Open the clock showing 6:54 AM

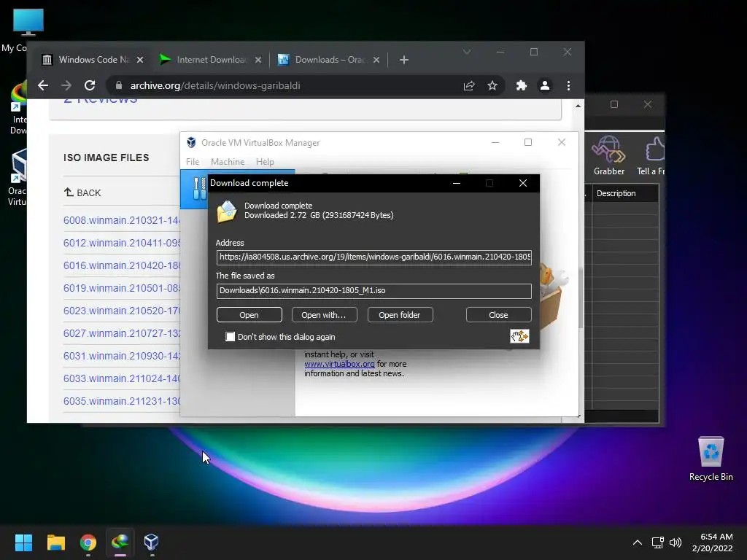click(713, 542)
